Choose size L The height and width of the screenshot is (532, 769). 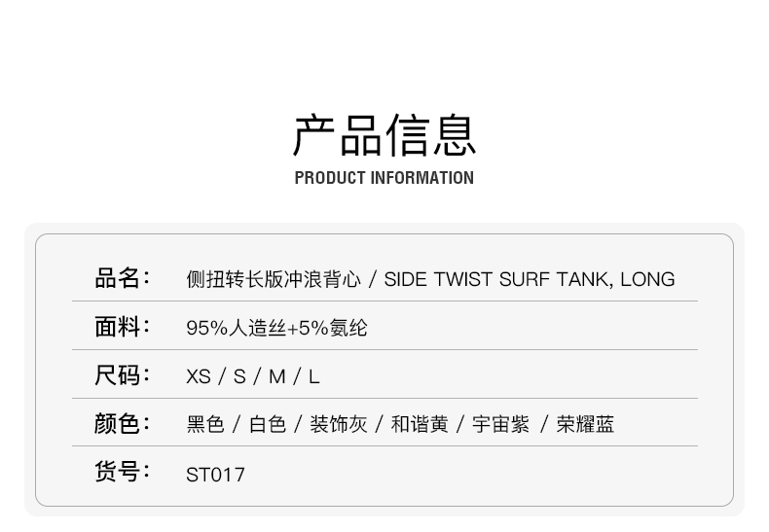314,377
